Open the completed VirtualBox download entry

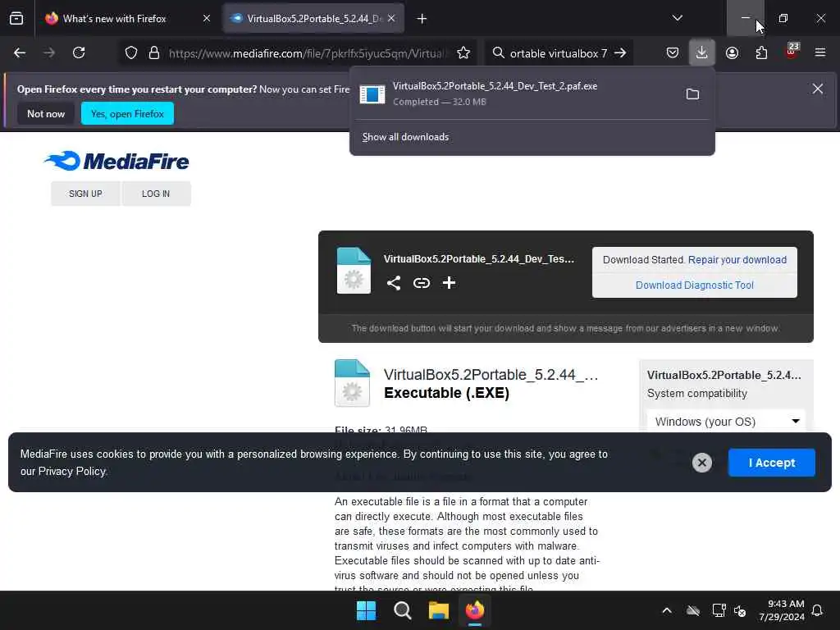pos(514,94)
